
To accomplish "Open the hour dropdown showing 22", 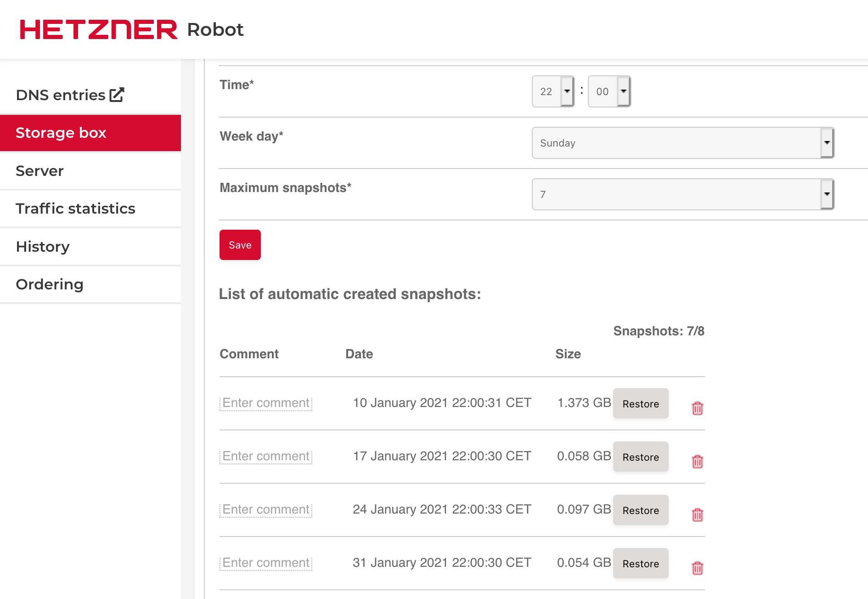I will click(553, 91).
